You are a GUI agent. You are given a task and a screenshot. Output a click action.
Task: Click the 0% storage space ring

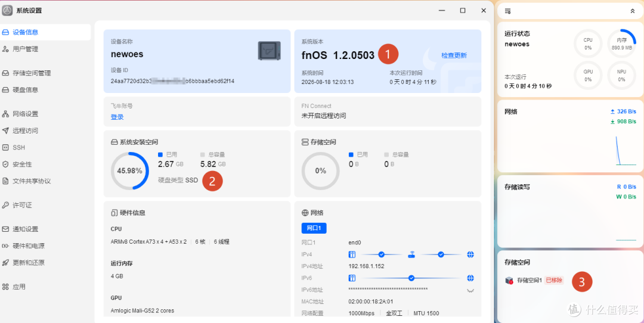[x=320, y=170]
